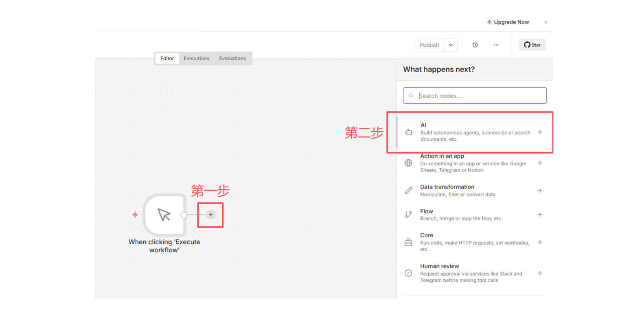Click 'When clicking Execute workflow' label
The width and height of the screenshot is (644, 313).
coord(164,246)
